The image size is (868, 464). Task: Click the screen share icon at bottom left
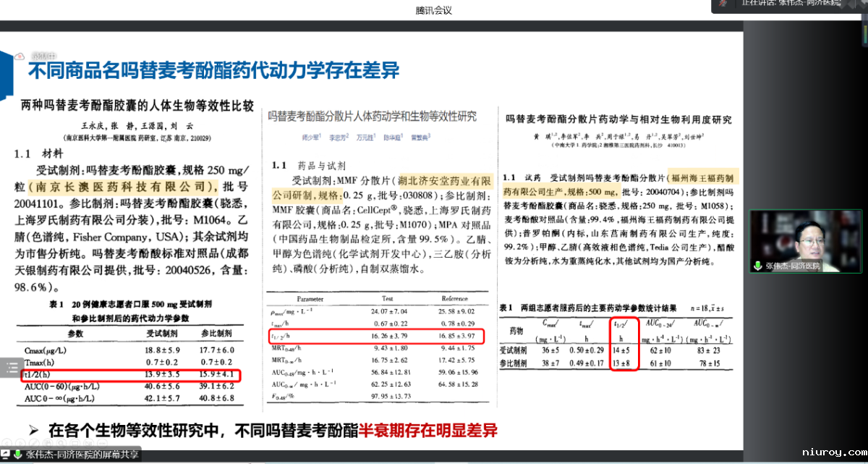pos(7,455)
